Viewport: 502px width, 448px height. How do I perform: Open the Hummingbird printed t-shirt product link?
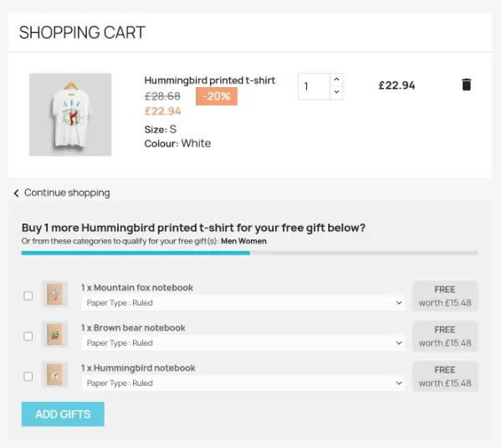(210, 80)
